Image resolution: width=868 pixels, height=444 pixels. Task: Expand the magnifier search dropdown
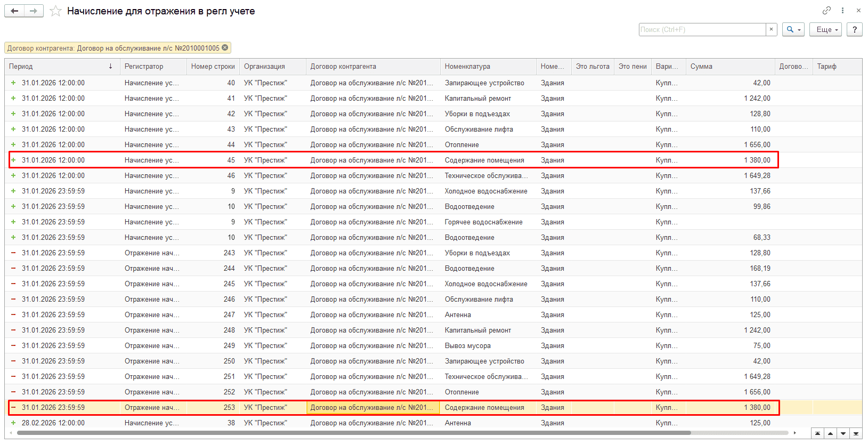[793, 30]
